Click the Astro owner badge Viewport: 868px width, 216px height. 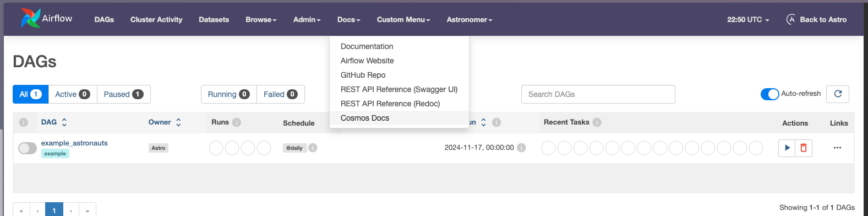pyautogui.click(x=159, y=148)
